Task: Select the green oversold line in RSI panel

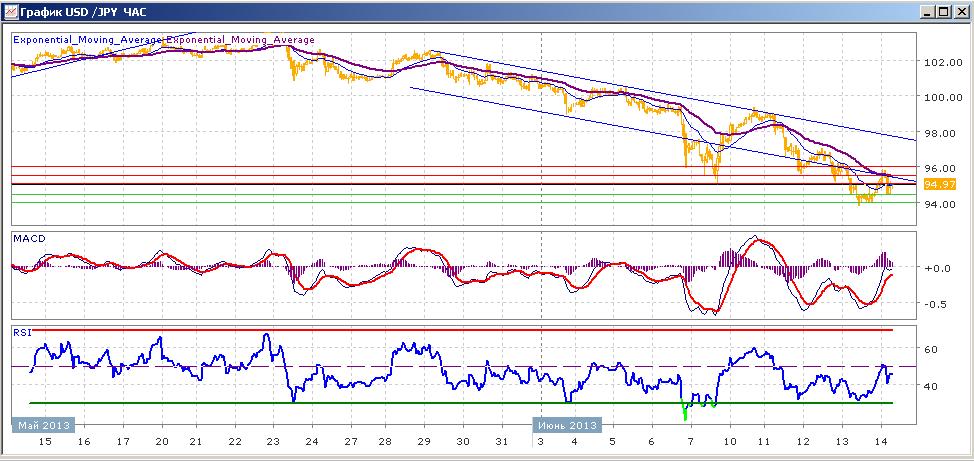Action: tap(463, 403)
